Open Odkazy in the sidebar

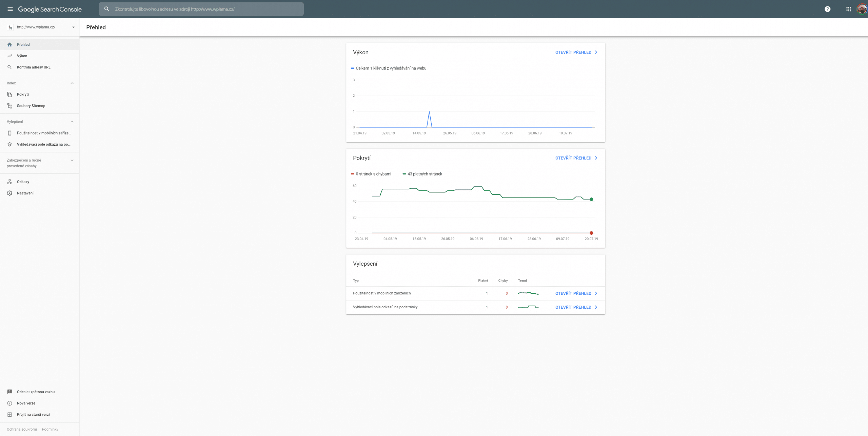pos(39,182)
